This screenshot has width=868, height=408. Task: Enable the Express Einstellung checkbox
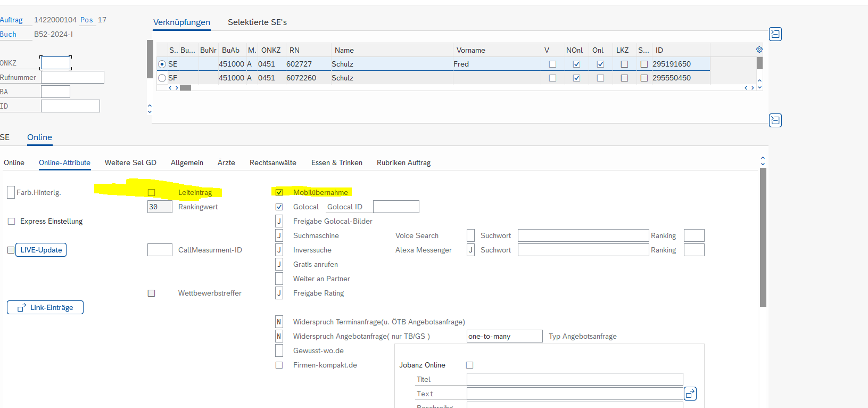tap(11, 221)
